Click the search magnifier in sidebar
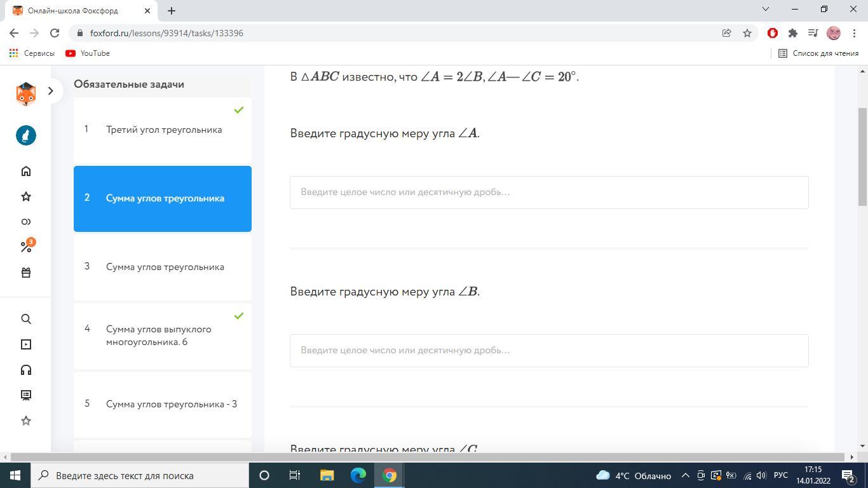The height and width of the screenshot is (488, 868). point(26,319)
